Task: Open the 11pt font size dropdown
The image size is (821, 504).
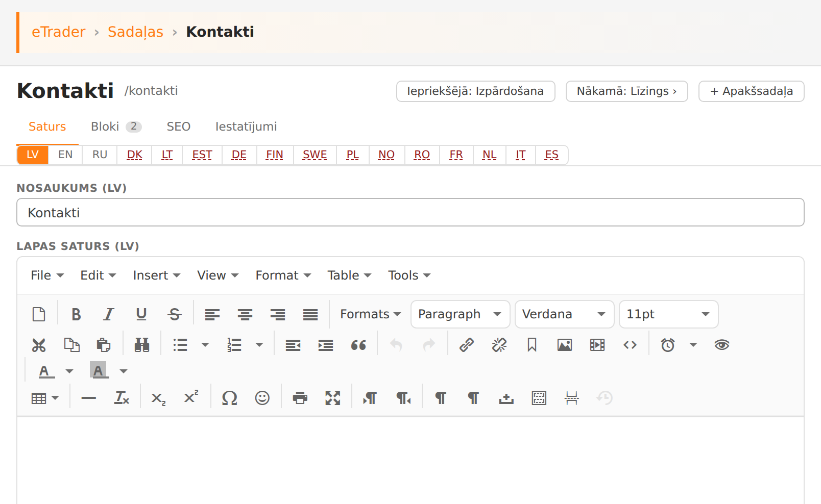Action: coord(669,314)
